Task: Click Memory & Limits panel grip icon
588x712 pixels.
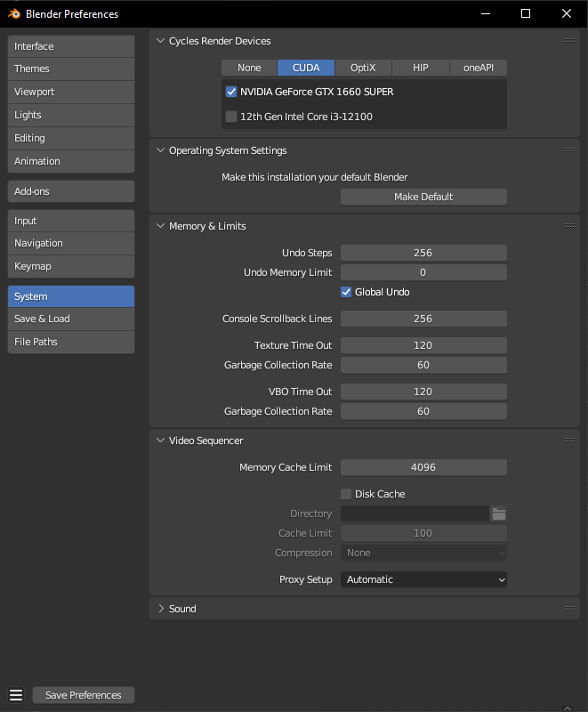Action: pyautogui.click(x=568, y=226)
